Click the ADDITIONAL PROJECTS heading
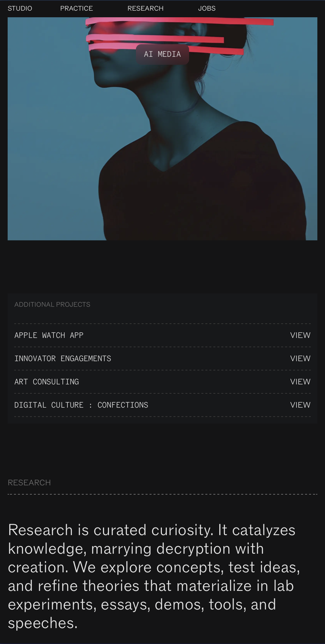This screenshot has height=644, width=325. click(52, 304)
